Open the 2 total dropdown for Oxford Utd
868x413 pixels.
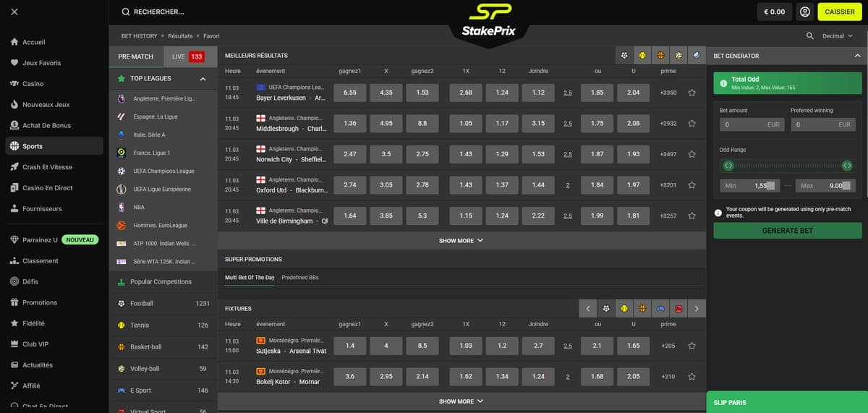coord(568,185)
